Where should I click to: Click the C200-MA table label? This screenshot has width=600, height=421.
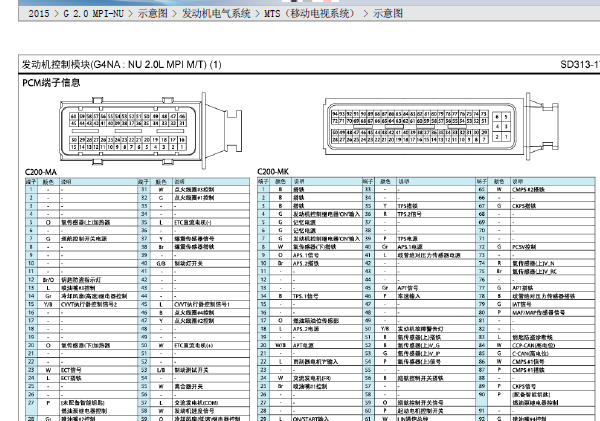click(x=41, y=172)
